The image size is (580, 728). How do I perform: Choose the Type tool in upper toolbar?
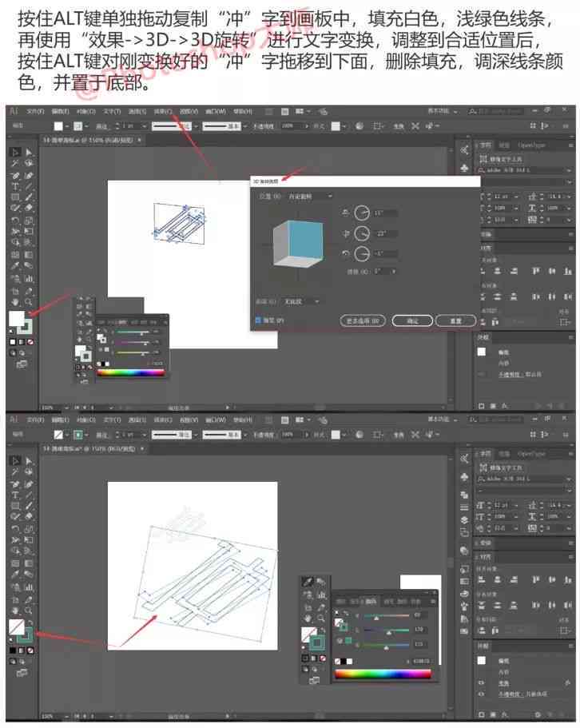[15, 187]
